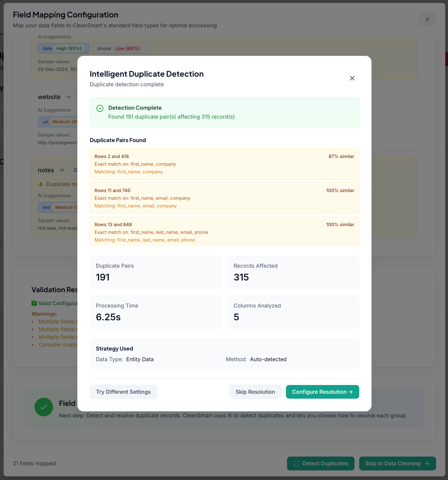Viewport: 448px width, 480px height.
Task: Select the phone Low (66%) AI suggestion badge
Action: pos(119,48)
